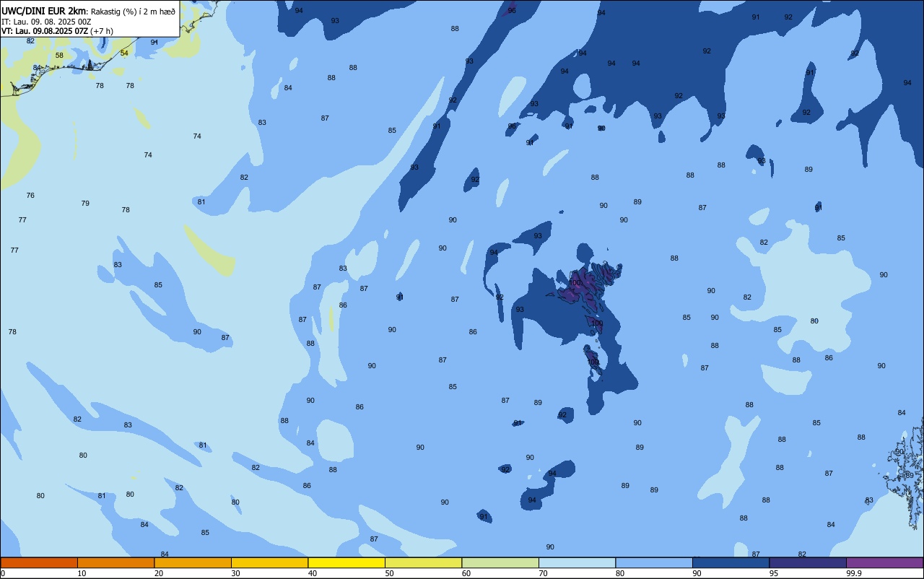
Task: Click the humidity value "54" on the map
Action: pos(124,53)
